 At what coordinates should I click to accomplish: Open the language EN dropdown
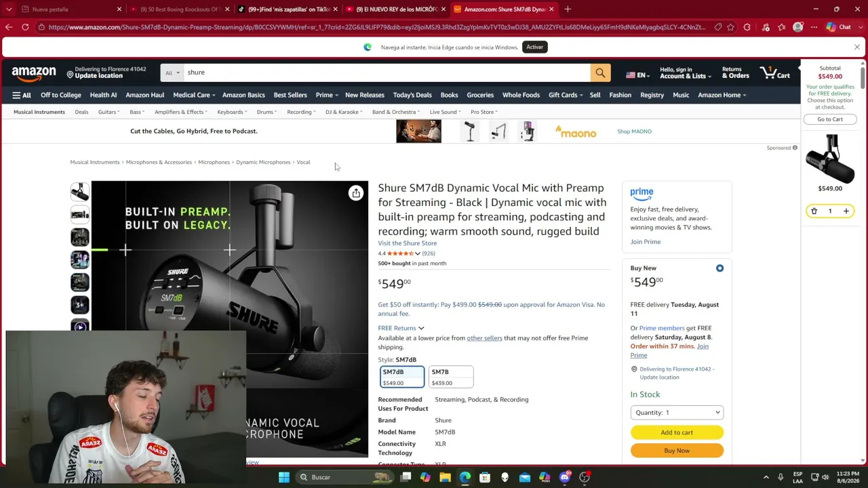(x=636, y=75)
